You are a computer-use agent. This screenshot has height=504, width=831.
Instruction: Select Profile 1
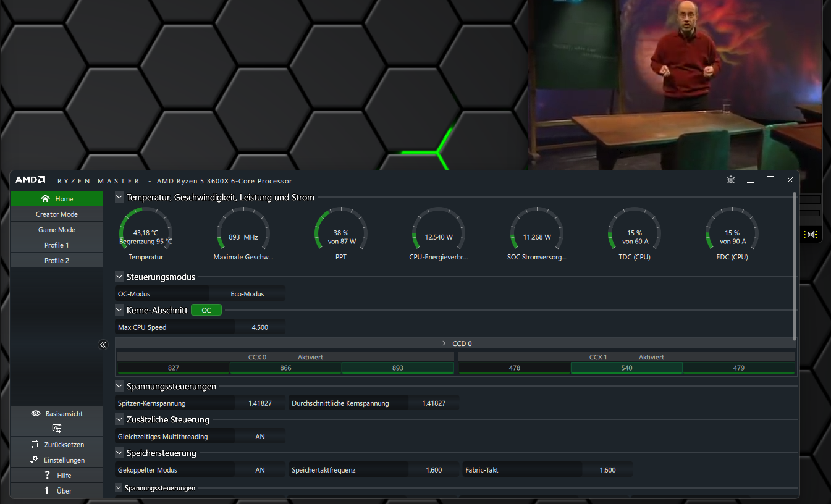click(x=57, y=245)
